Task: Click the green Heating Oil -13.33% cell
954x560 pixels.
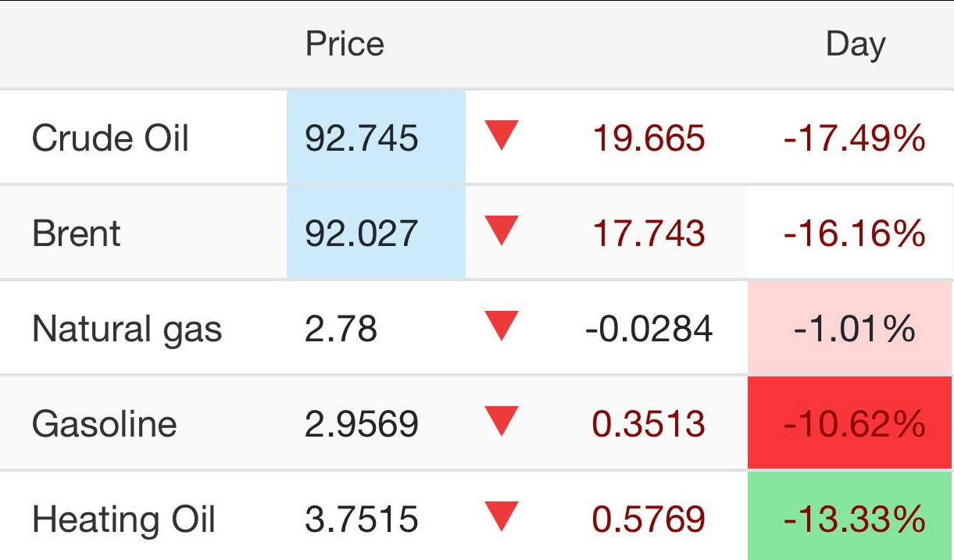Action: (x=853, y=519)
